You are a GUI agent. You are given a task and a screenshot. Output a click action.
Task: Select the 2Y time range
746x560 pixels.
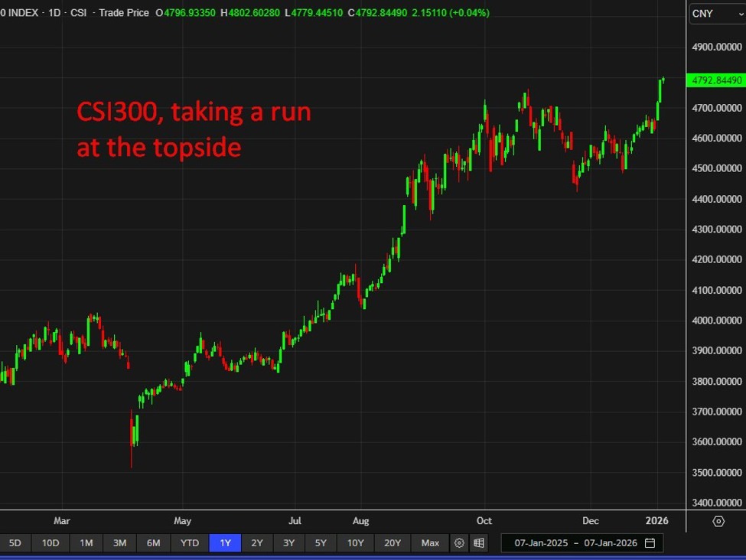click(257, 543)
